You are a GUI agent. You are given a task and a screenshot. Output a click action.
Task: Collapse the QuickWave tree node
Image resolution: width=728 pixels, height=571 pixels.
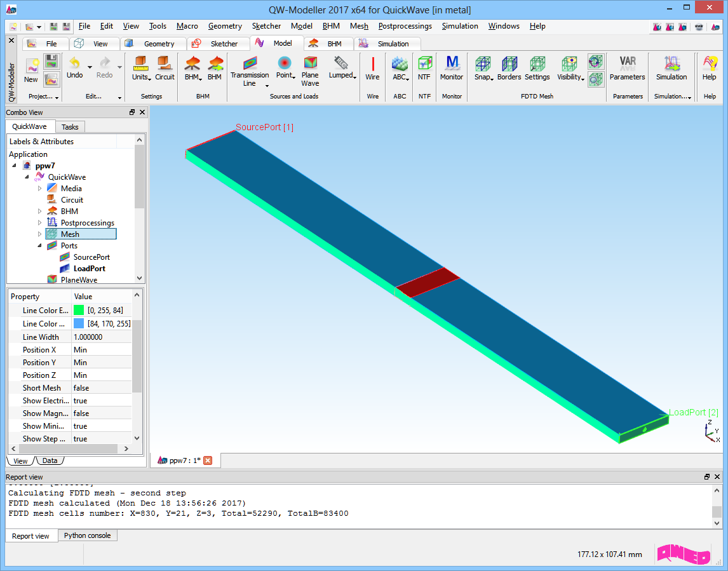coord(27,177)
